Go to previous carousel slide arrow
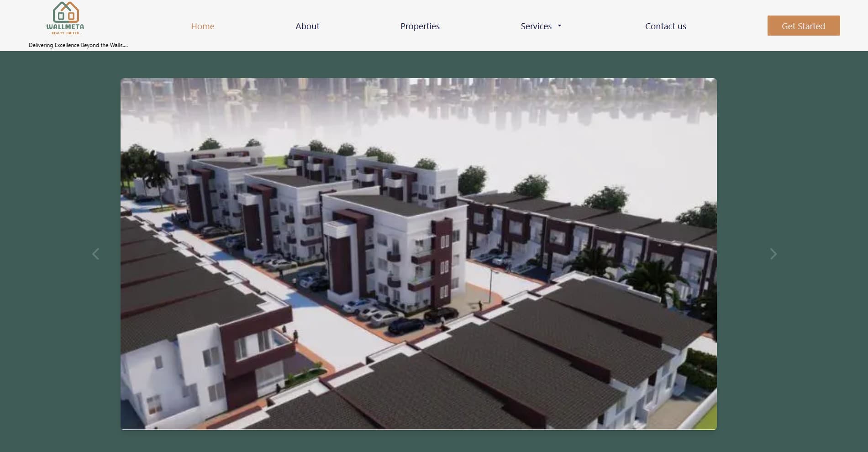The height and width of the screenshot is (452, 868). point(95,254)
